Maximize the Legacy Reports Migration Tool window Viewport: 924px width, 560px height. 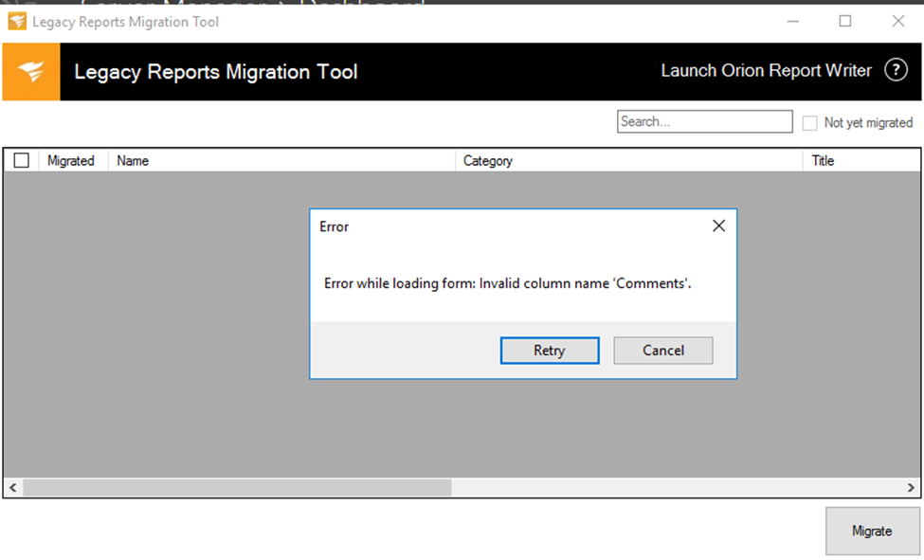point(845,21)
